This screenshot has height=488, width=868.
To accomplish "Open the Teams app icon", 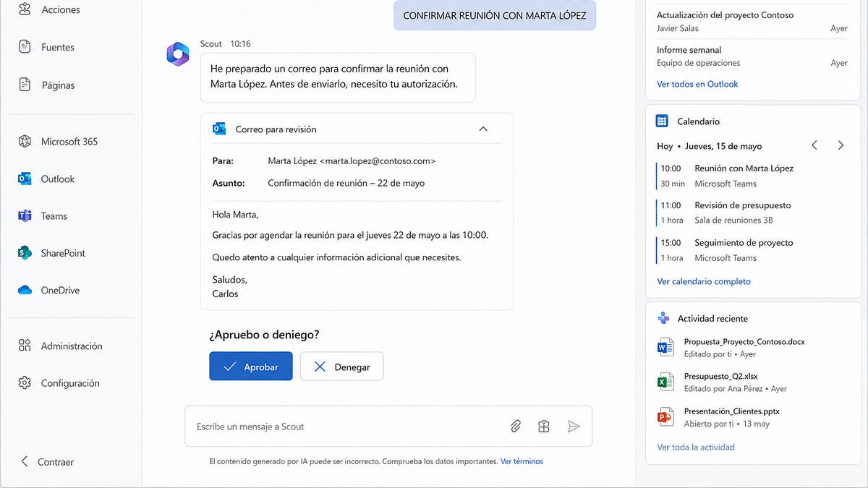I will click(x=25, y=215).
